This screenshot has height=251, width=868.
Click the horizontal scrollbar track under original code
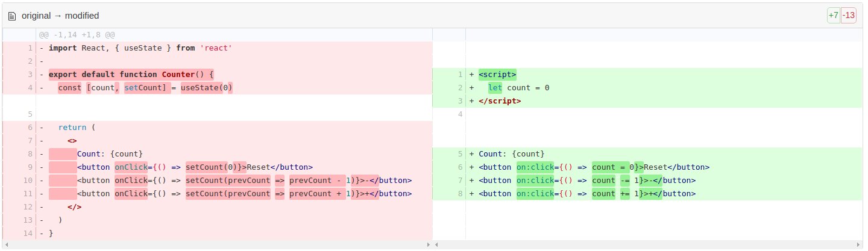point(217,245)
